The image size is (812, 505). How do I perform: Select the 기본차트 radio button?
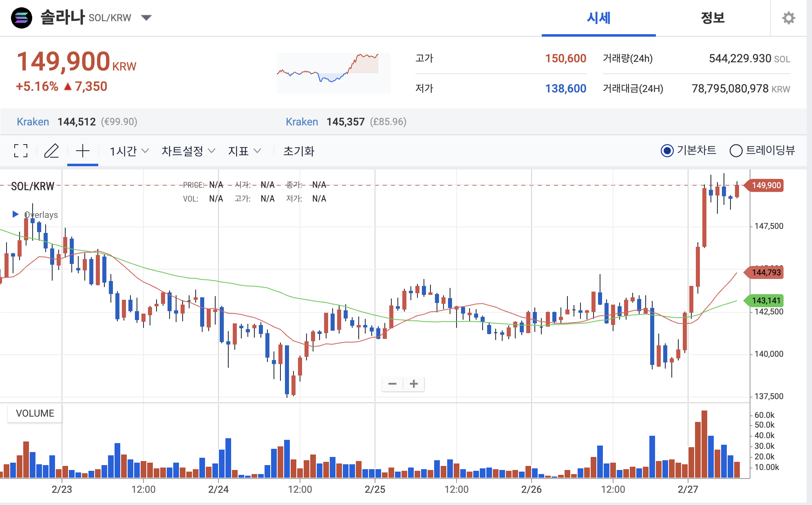(667, 151)
